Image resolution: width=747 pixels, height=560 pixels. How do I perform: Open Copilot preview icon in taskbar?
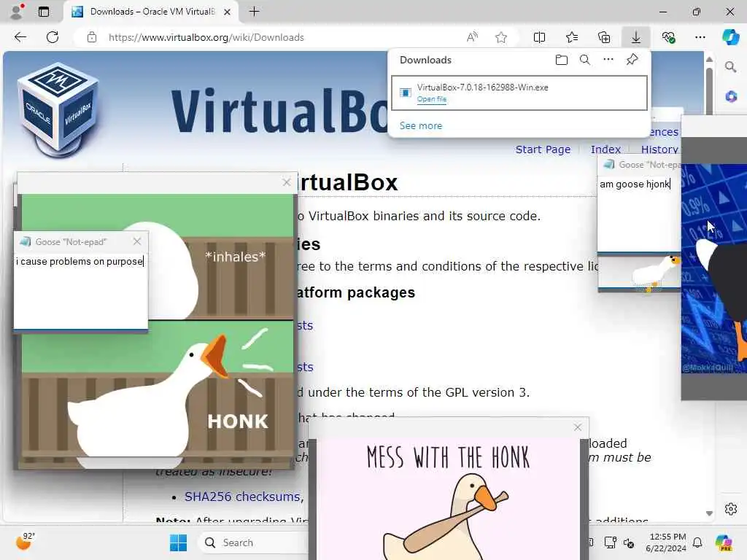click(x=724, y=542)
